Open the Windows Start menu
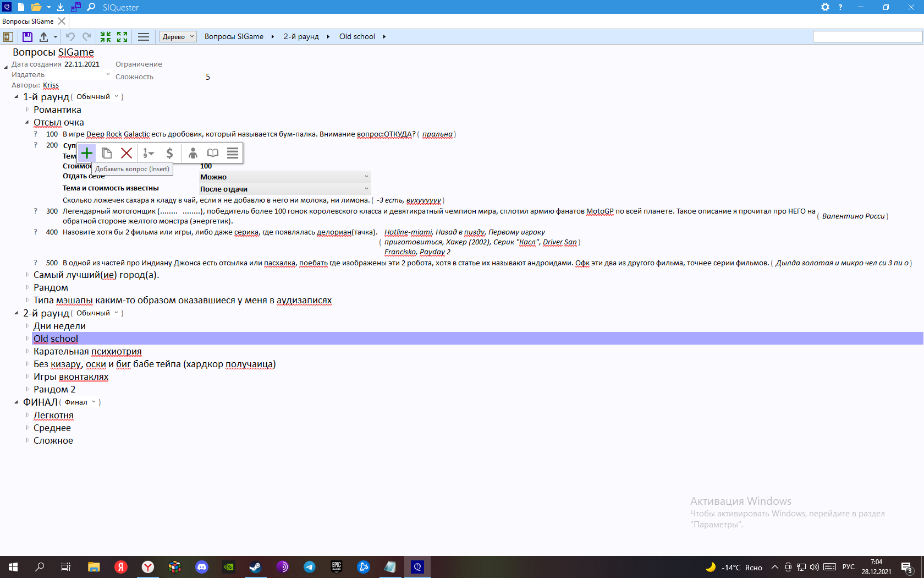Image resolution: width=924 pixels, height=578 pixels. click(13, 567)
